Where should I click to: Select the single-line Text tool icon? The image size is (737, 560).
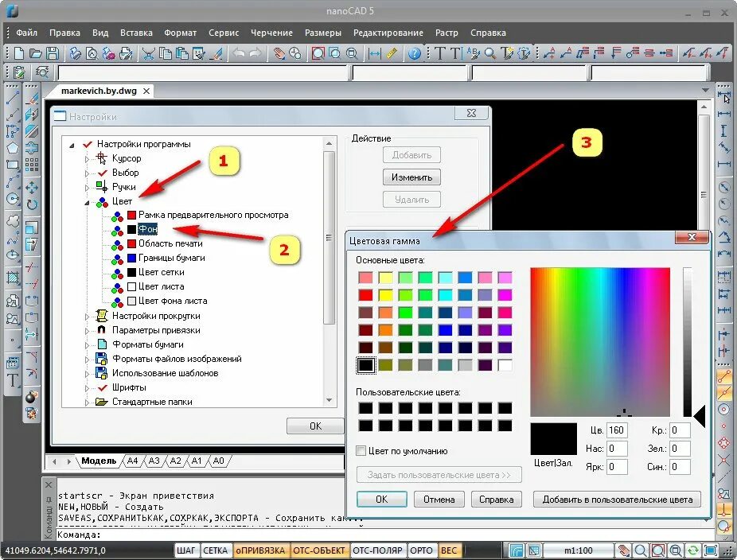(439, 53)
